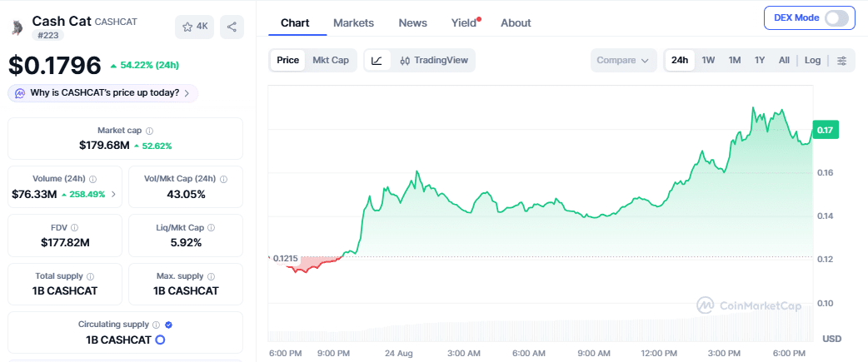Viewport: 868px width, 362px height.
Task: Click the Cash Cat coin logo
Action: (17, 27)
